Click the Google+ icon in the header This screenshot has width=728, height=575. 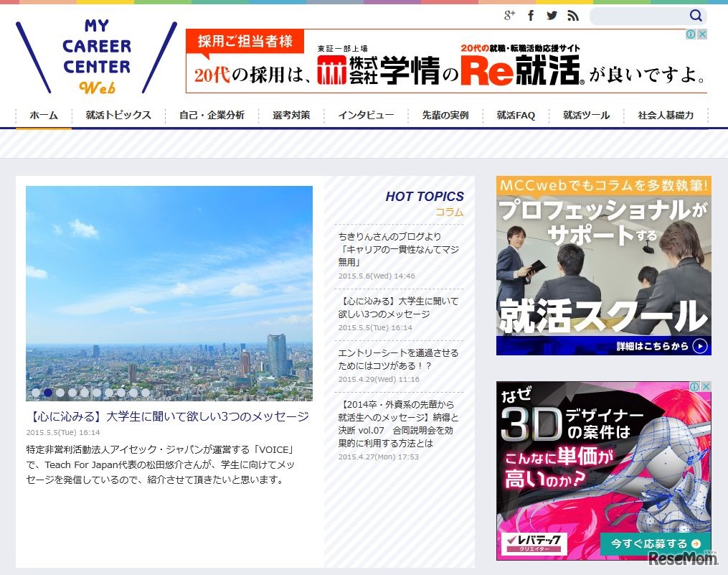tap(511, 14)
